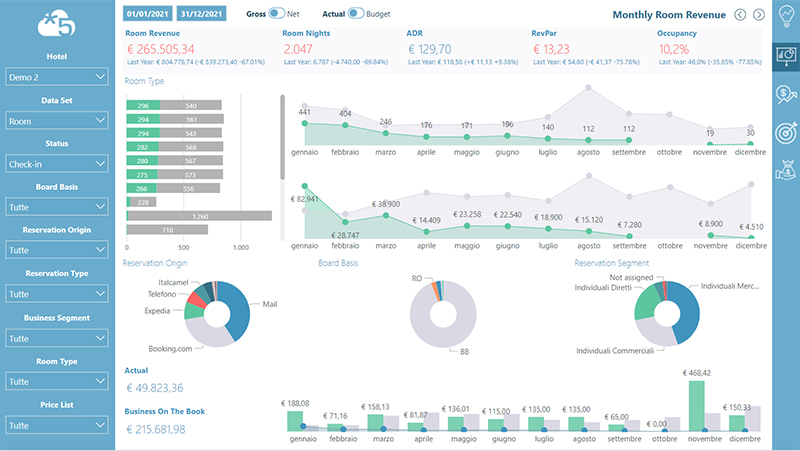Click the Reservation Segment chart title

click(x=611, y=263)
